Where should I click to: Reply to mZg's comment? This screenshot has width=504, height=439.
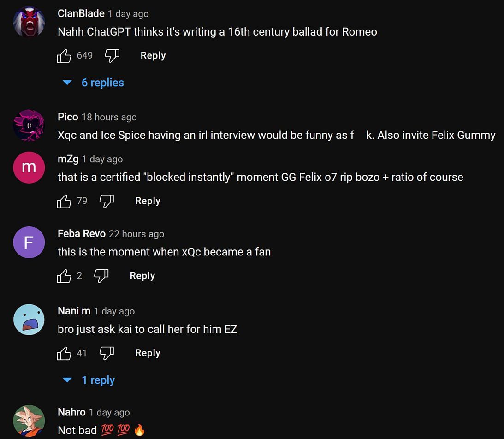pyautogui.click(x=148, y=201)
